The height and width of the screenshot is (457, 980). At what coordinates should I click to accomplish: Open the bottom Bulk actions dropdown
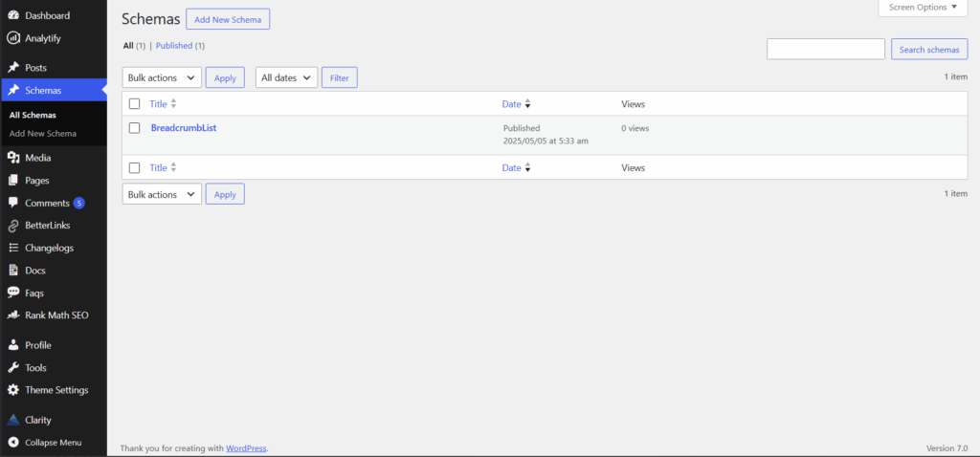162,194
